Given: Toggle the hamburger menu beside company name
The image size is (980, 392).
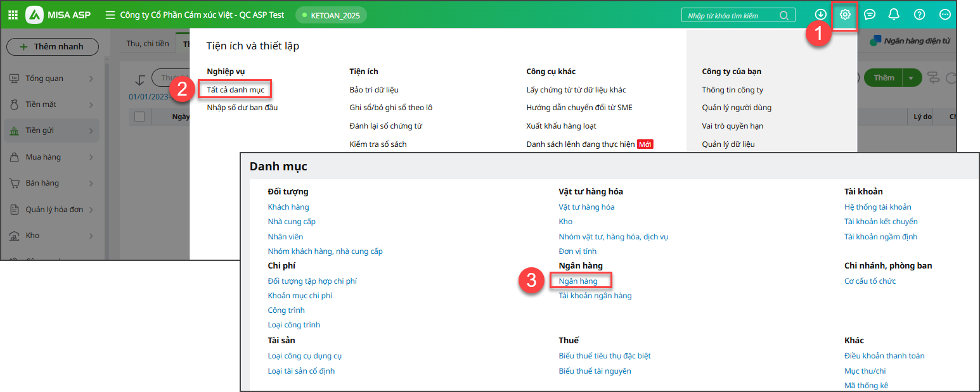Looking at the screenshot, I should (x=110, y=15).
